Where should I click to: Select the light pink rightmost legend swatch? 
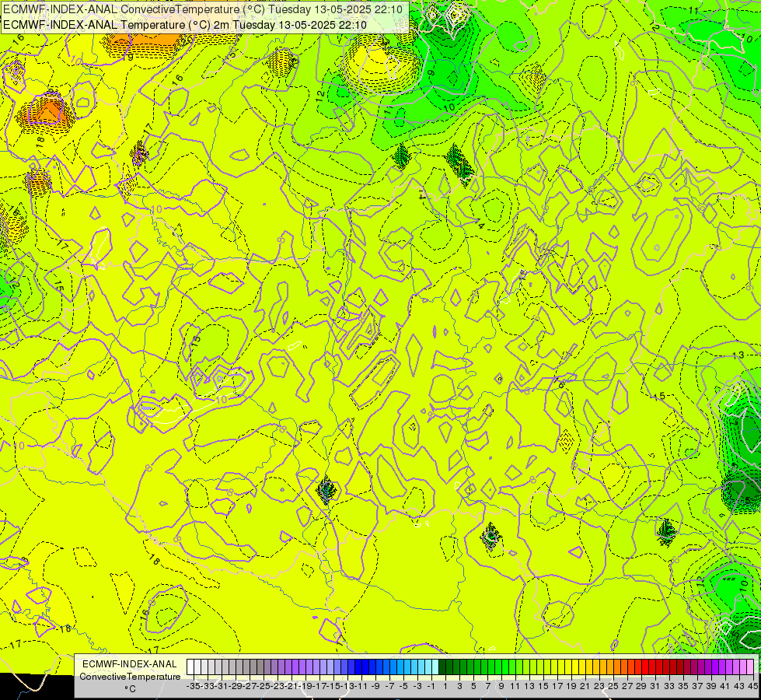point(750,667)
